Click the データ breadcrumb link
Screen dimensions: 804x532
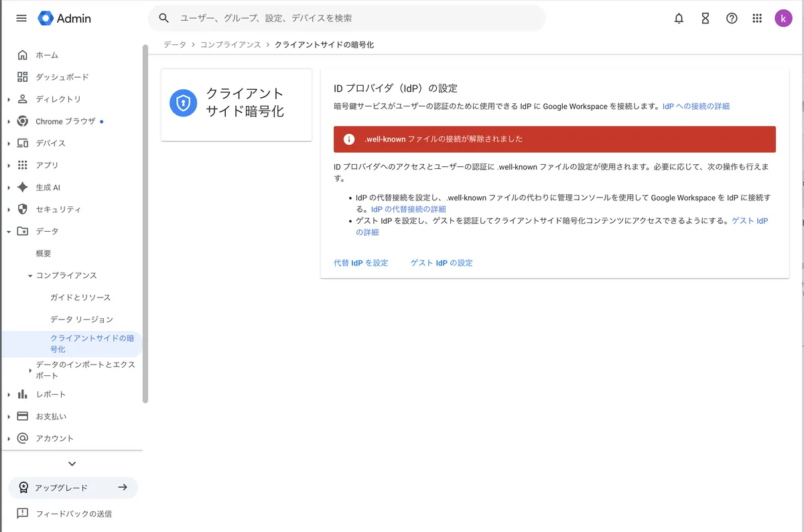[175, 44]
